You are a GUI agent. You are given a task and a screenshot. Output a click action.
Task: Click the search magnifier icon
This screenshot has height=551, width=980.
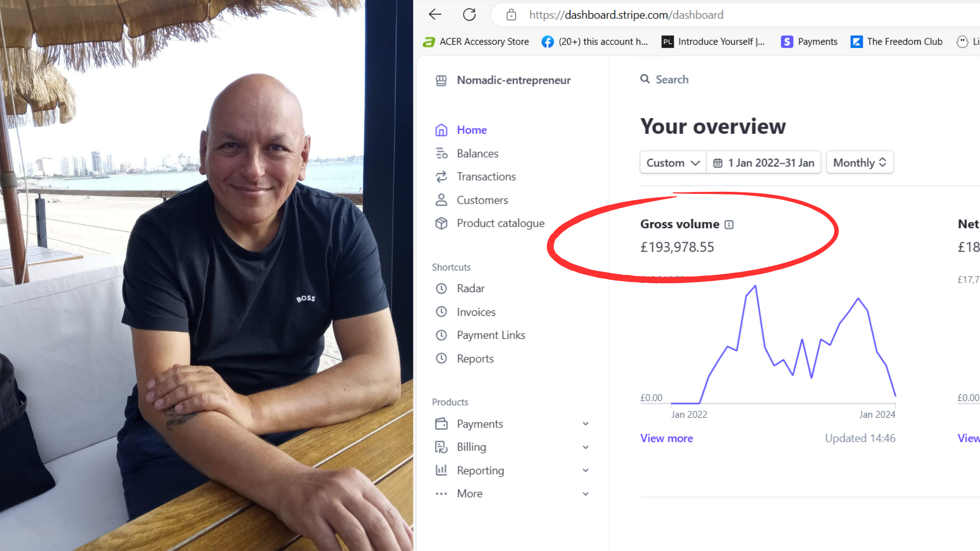(645, 79)
